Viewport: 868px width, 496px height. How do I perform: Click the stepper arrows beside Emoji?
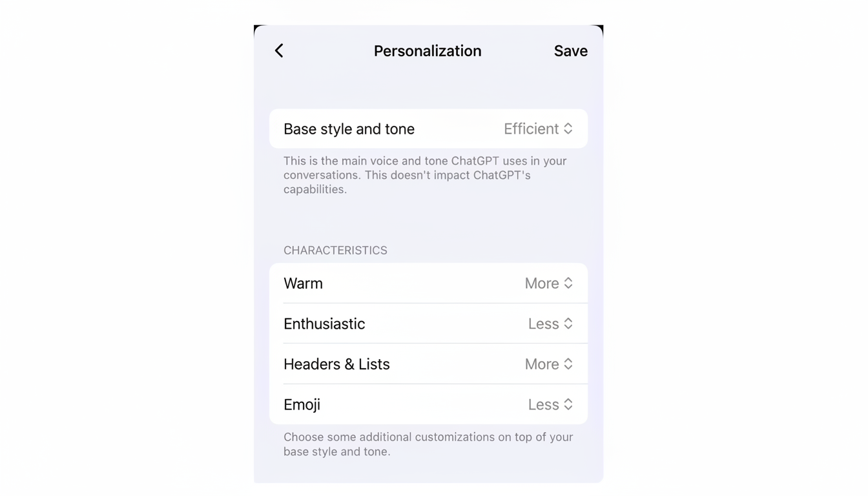(x=568, y=404)
